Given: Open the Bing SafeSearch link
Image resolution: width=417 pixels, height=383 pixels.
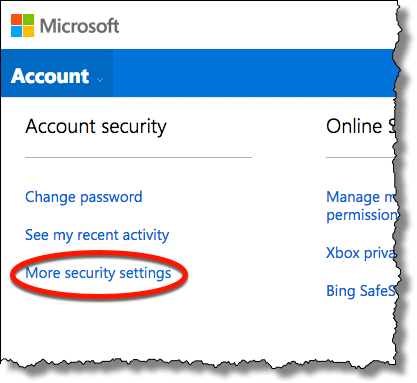Looking at the screenshot, I should point(360,291).
